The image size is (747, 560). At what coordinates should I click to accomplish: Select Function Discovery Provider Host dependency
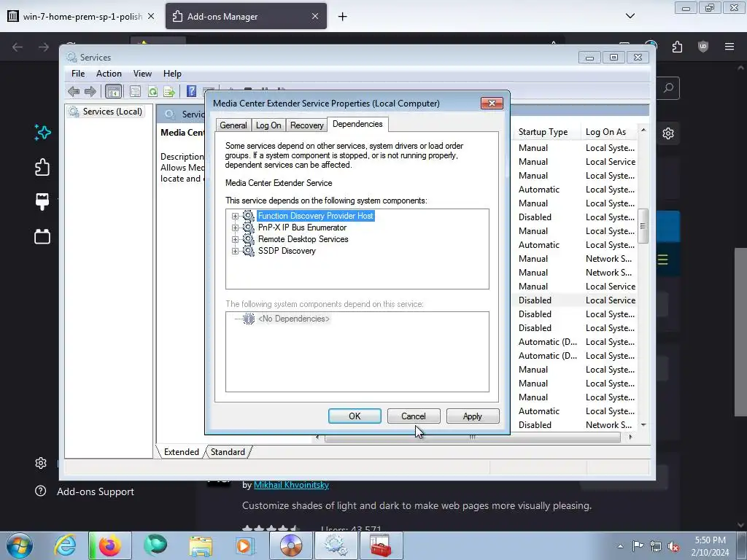point(315,216)
